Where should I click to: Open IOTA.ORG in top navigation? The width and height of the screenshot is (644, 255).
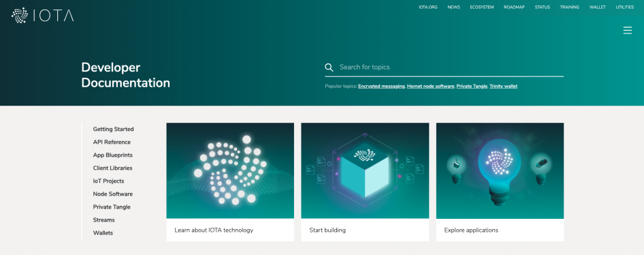coord(428,7)
